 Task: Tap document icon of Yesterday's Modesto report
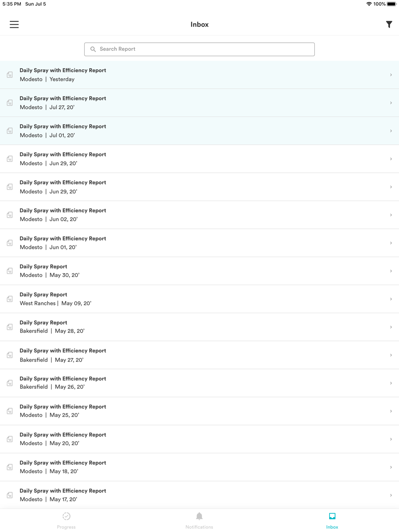tap(10, 75)
